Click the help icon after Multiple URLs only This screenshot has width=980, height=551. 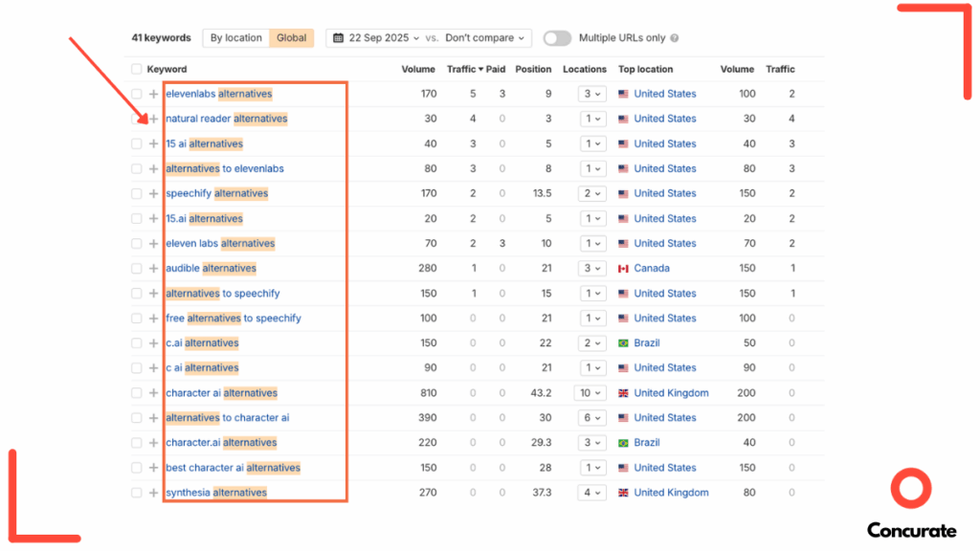coord(675,38)
